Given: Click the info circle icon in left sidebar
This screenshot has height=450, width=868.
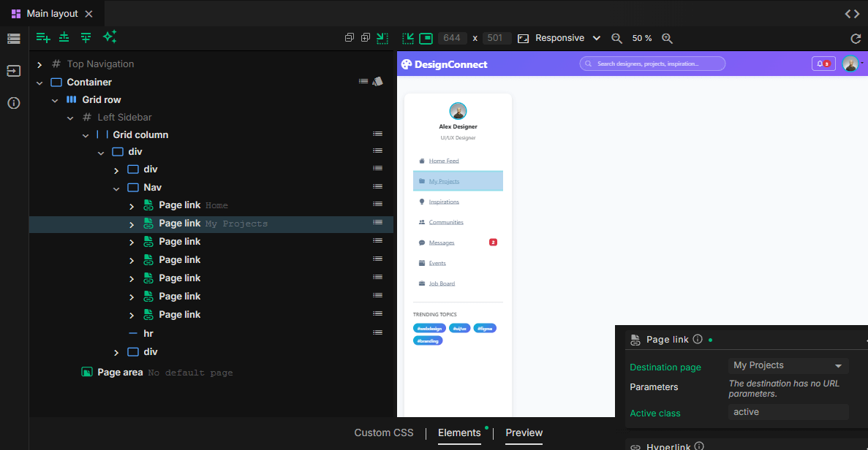Looking at the screenshot, I should pyautogui.click(x=14, y=103).
